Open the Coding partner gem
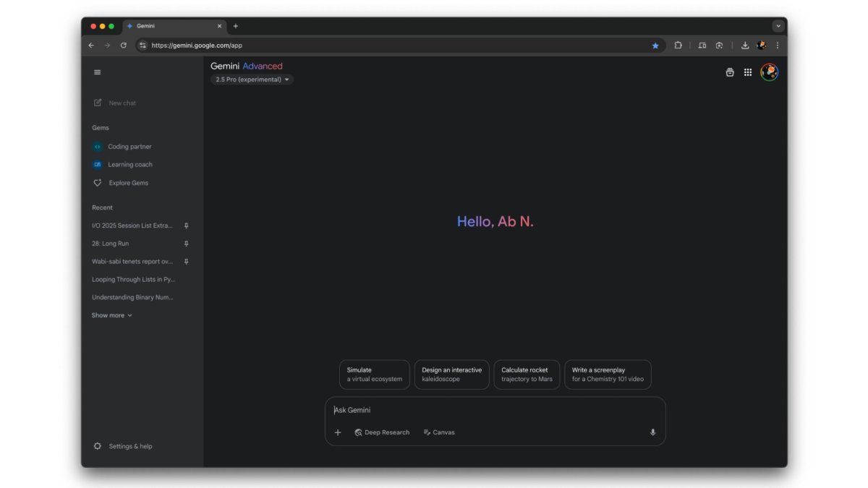The width and height of the screenshot is (868, 488). (x=123, y=147)
